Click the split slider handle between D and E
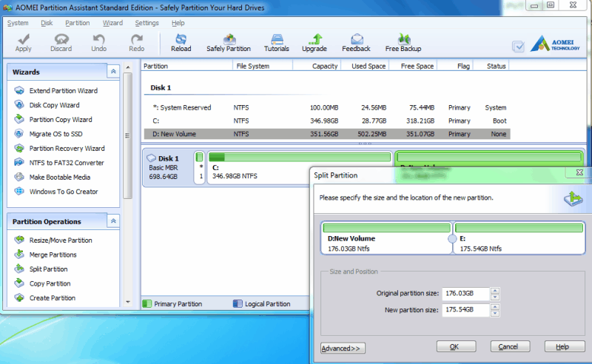The image size is (592, 364). point(452,239)
